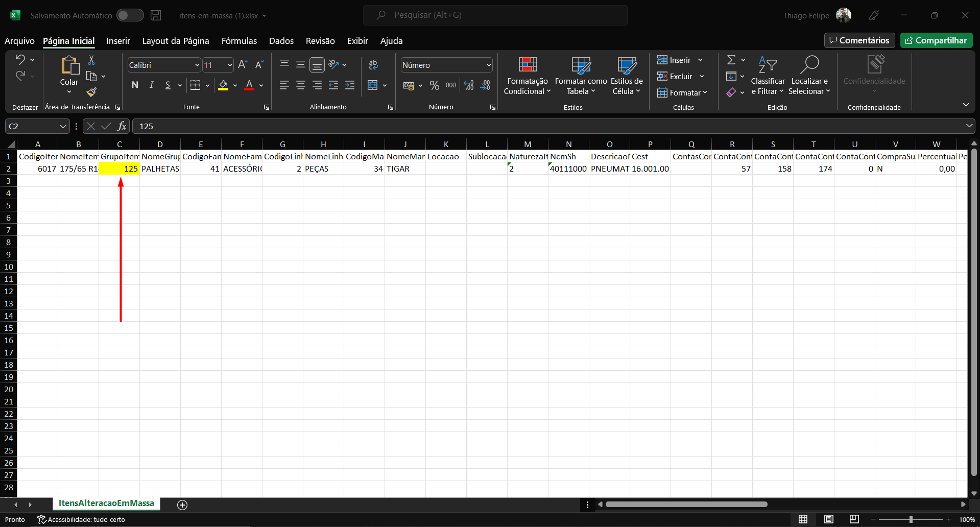Toggle align text left
Viewport: 980px width, 527px height.
tap(284, 85)
